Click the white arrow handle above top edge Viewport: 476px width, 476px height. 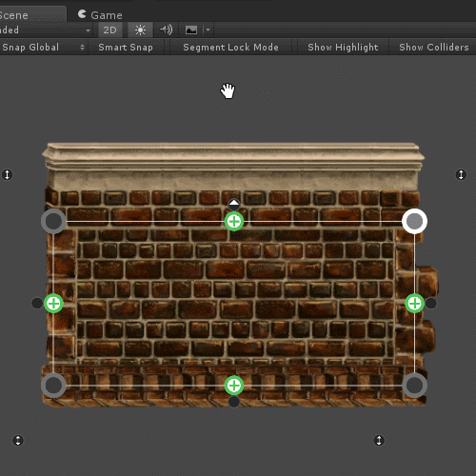click(x=234, y=204)
